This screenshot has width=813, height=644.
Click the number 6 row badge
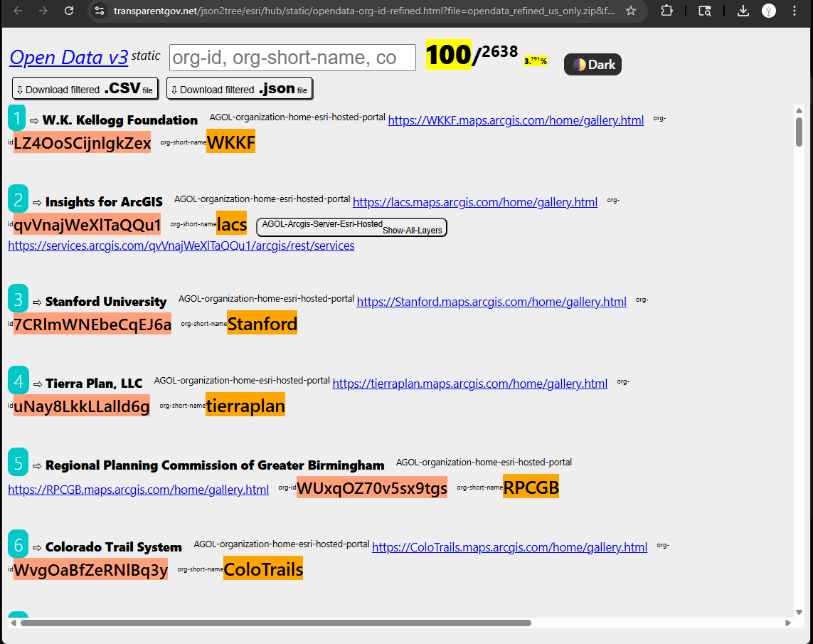coord(18,544)
